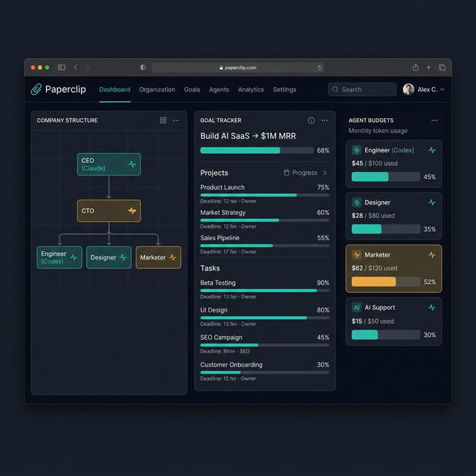Click Engineer node pulse icon in chart
Viewport: 476px width, 476px height.
click(74, 257)
